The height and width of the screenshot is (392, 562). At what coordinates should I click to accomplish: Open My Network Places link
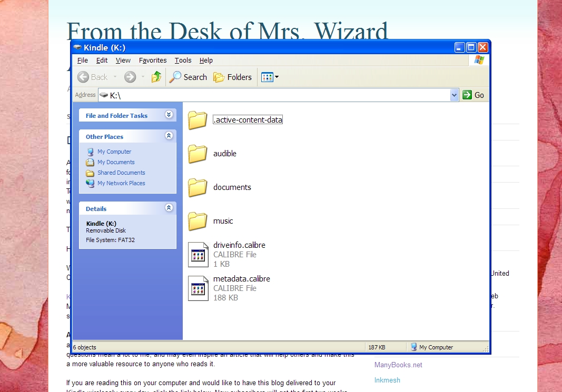coord(121,183)
